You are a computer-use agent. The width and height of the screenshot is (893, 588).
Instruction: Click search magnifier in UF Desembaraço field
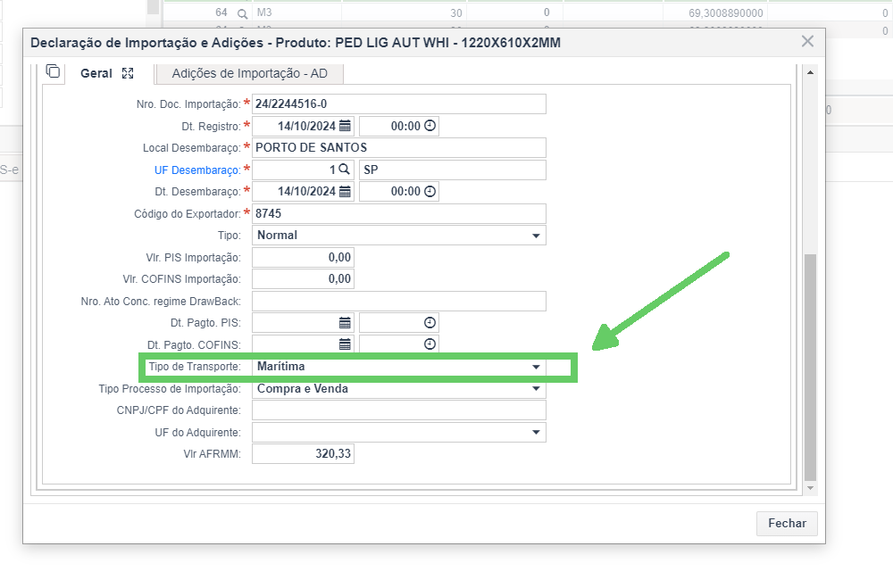pyautogui.click(x=344, y=170)
